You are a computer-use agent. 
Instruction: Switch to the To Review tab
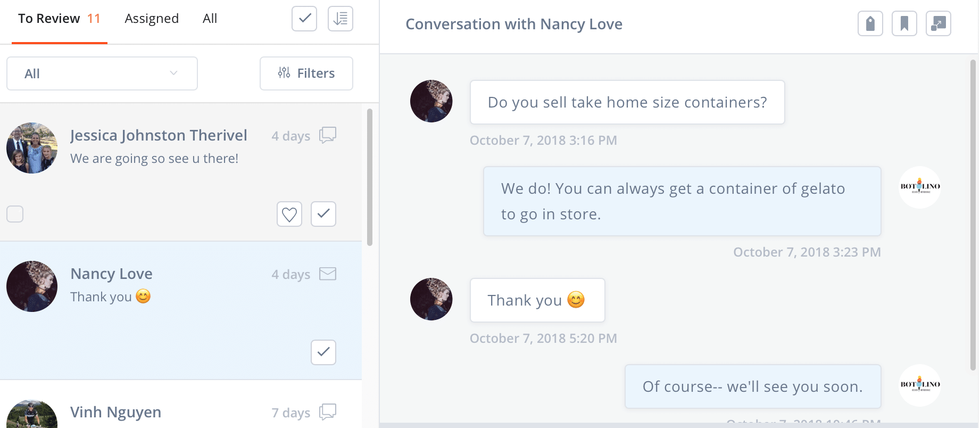coord(59,19)
